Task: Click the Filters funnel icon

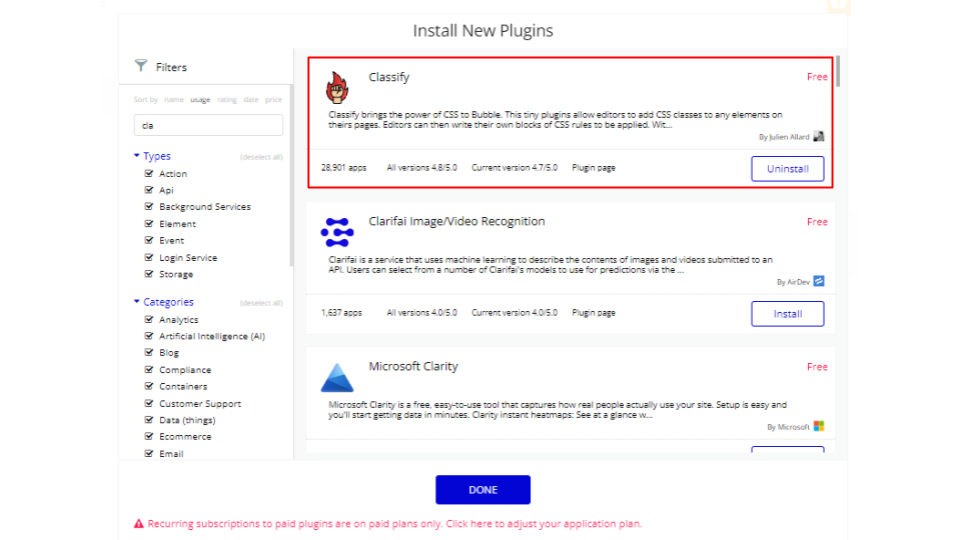Action: [x=141, y=66]
